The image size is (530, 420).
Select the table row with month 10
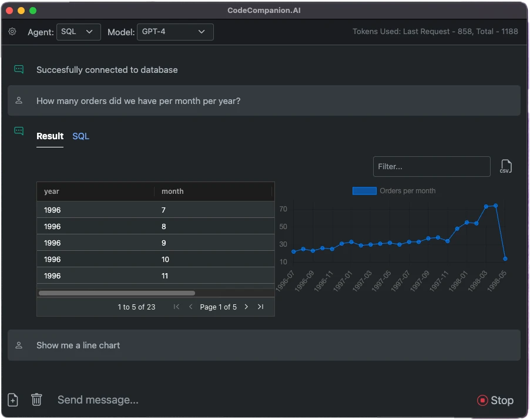click(x=156, y=260)
